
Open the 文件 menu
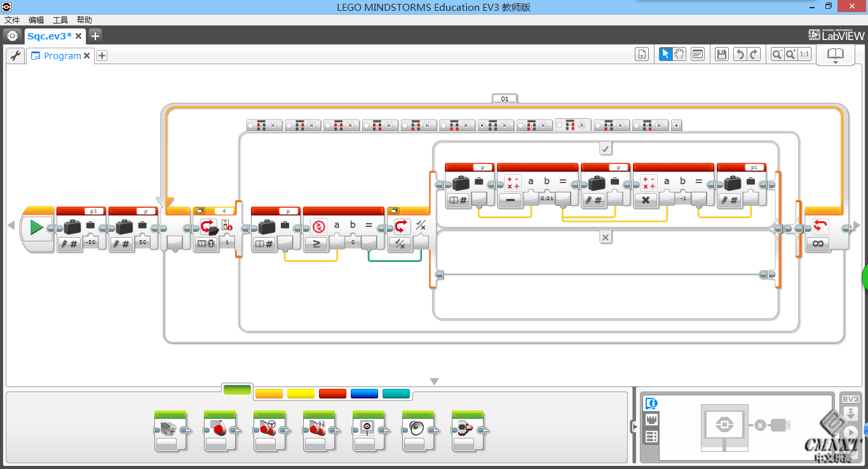12,20
